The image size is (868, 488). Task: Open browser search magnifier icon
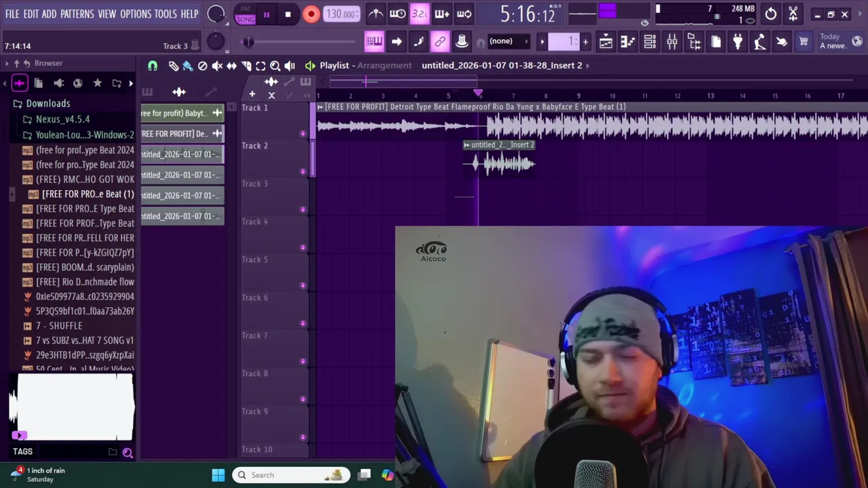[x=127, y=452]
